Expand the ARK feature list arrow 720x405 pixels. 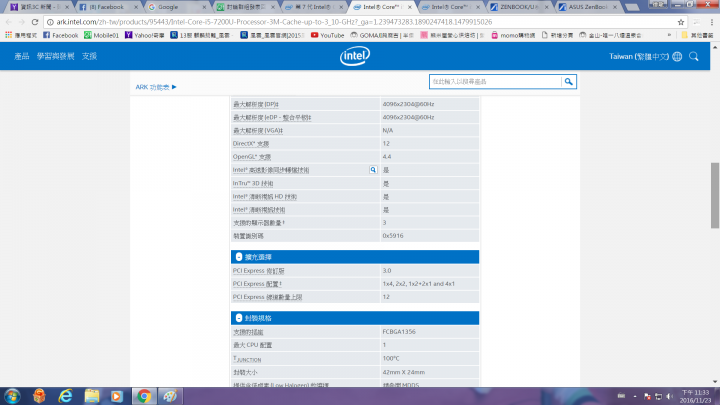(174, 87)
